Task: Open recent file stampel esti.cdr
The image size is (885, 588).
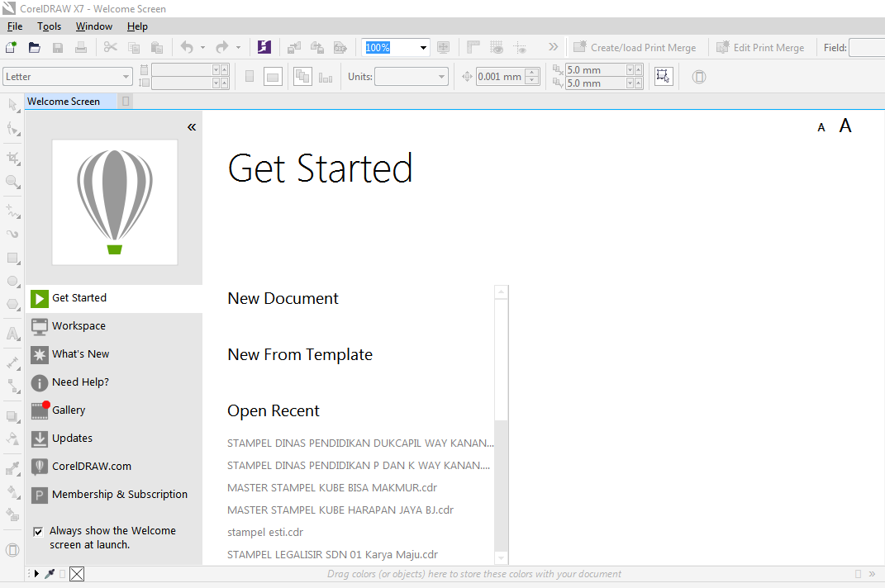Action: click(x=265, y=532)
